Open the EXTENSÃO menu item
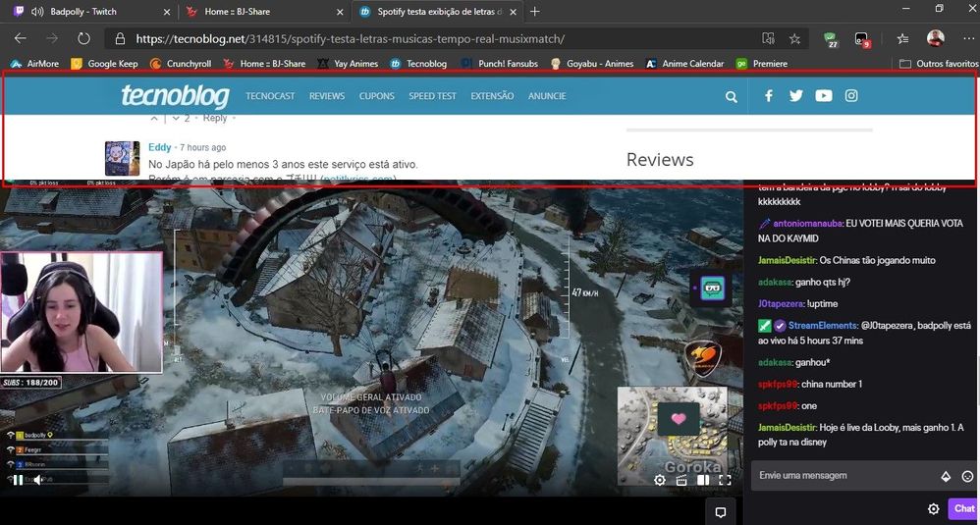Viewport: 980px width, 525px height. click(493, 96)
